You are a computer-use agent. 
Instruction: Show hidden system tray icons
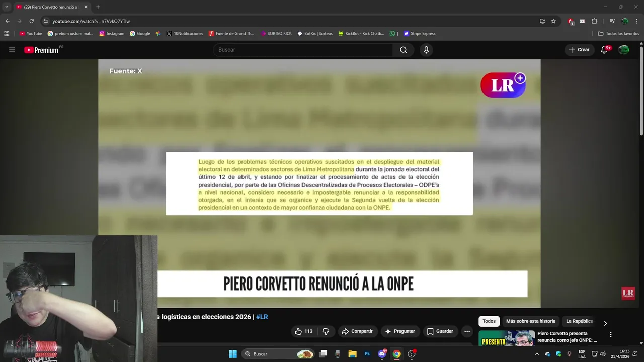537,354
